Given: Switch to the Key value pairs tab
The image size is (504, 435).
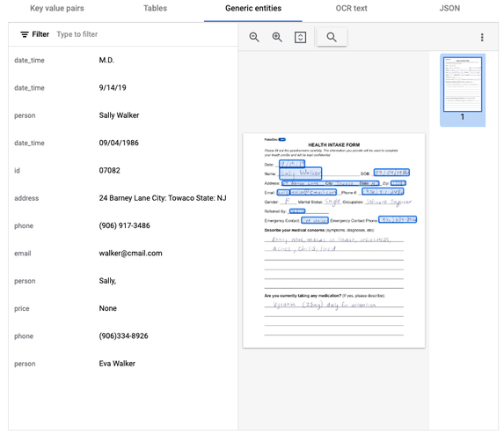Looking at the screenshot, I should click(x=57, y=9).
